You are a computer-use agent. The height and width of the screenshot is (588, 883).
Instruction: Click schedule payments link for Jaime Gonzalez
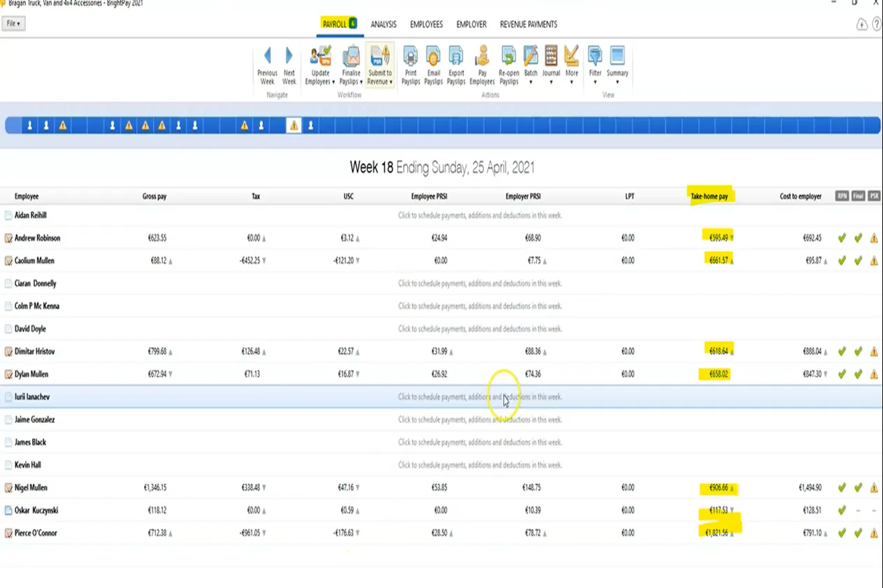tap(480, 420)
